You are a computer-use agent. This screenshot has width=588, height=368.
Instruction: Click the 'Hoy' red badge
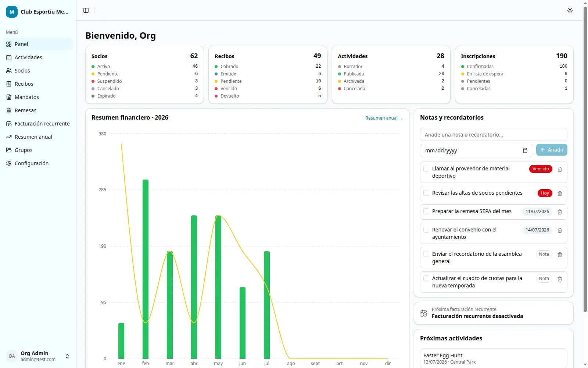(545, 193)
